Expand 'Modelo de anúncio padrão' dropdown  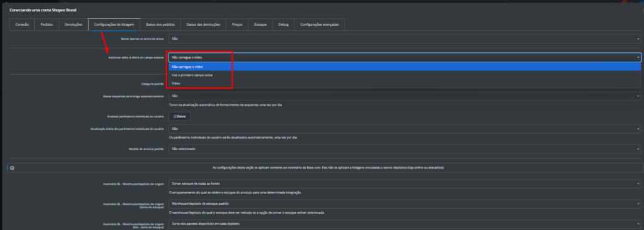(404, 149)
